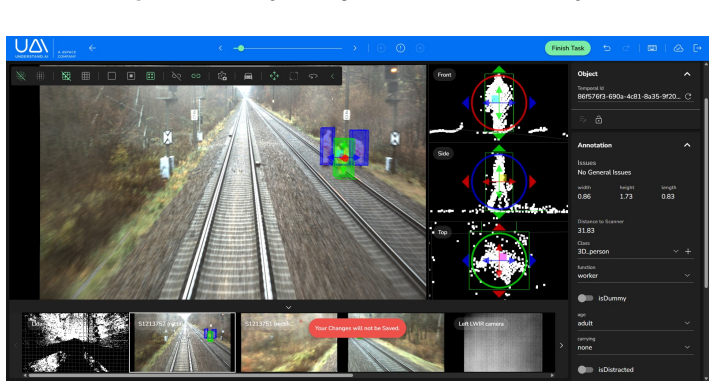Open the S1213751 camera thumbnail
This screenshot has height=387, width=715.
tap(289, 342)
